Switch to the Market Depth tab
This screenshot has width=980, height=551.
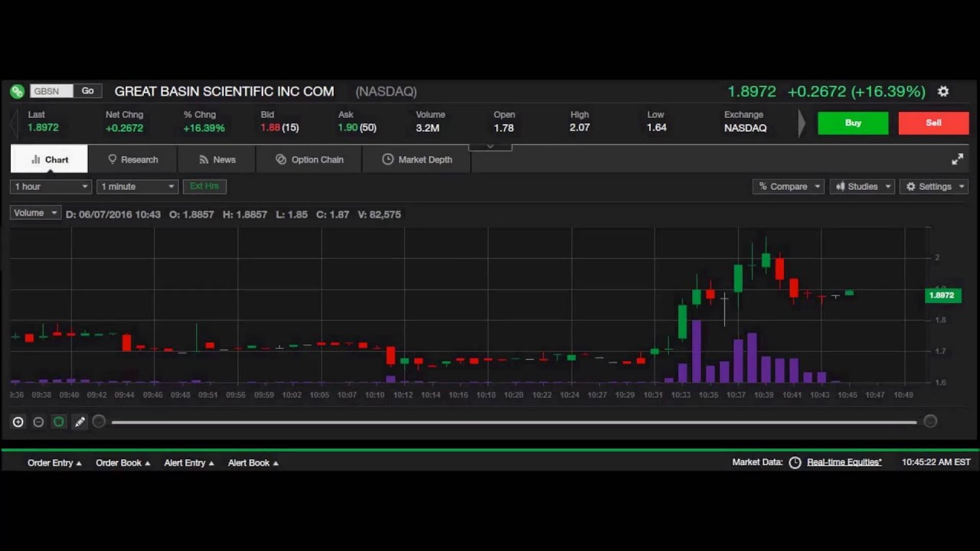coord(417,159)
